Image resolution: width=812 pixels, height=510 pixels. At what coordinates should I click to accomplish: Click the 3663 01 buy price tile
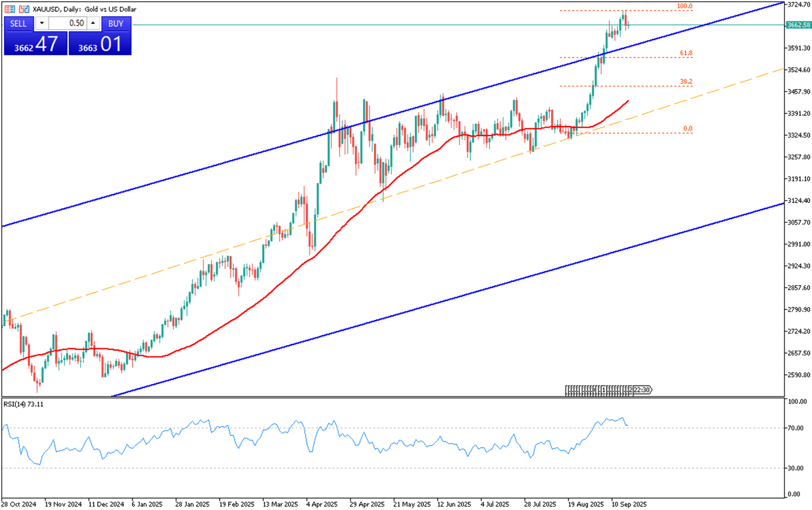100,44
